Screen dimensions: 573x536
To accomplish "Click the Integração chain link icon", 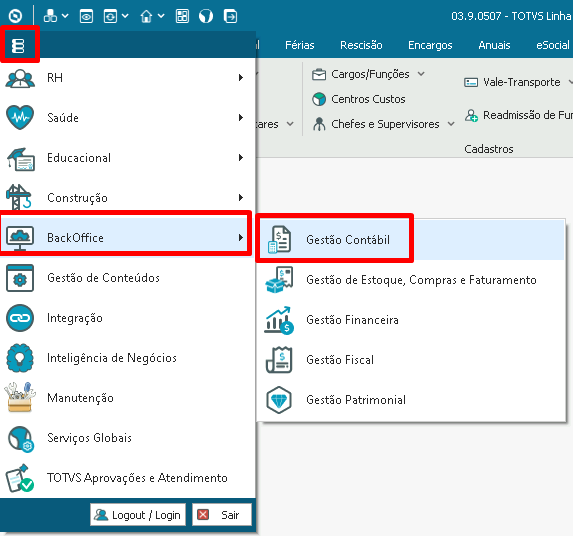I will (x=20, y=318).
